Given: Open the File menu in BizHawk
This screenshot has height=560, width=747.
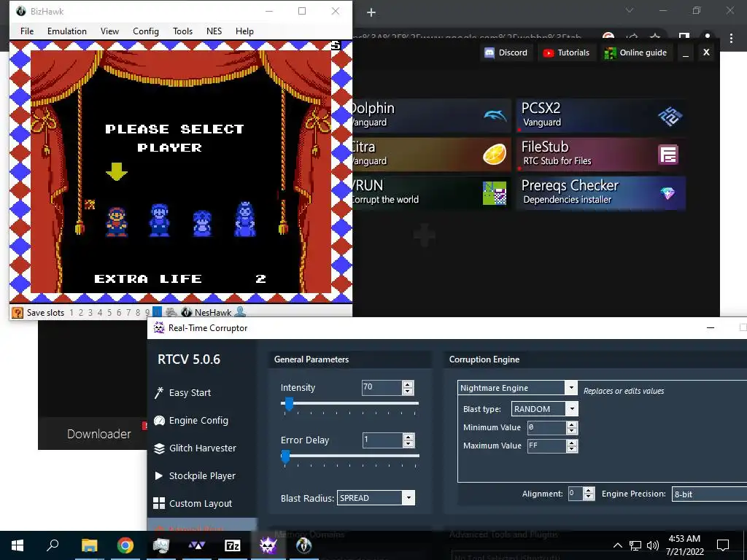Looking at the screenshot, I should 27,31.
